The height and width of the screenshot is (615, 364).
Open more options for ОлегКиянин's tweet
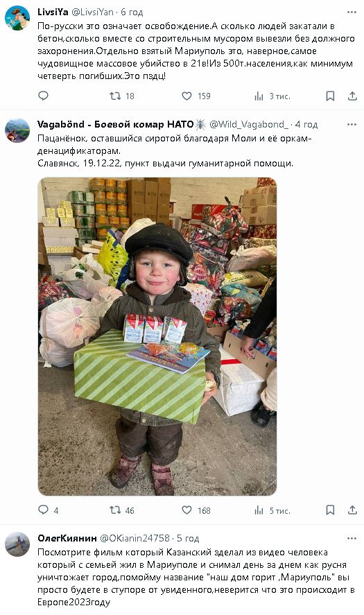click(352, 538)
